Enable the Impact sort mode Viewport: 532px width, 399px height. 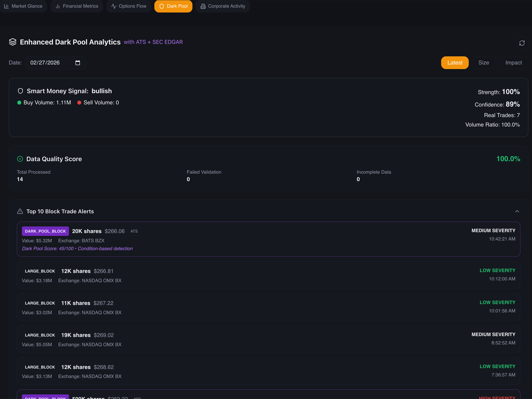tap(513, 63)
